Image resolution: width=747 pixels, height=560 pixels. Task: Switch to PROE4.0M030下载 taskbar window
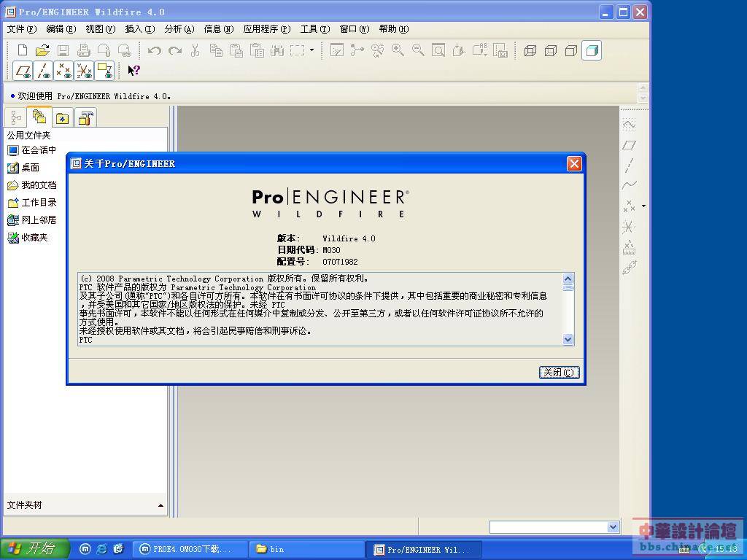[190, 549]
